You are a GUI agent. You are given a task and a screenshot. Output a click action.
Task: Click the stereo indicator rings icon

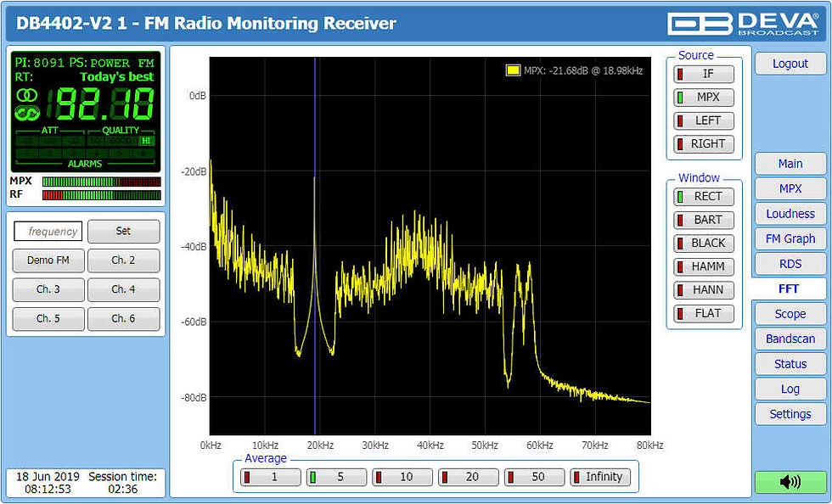[26, 96]
